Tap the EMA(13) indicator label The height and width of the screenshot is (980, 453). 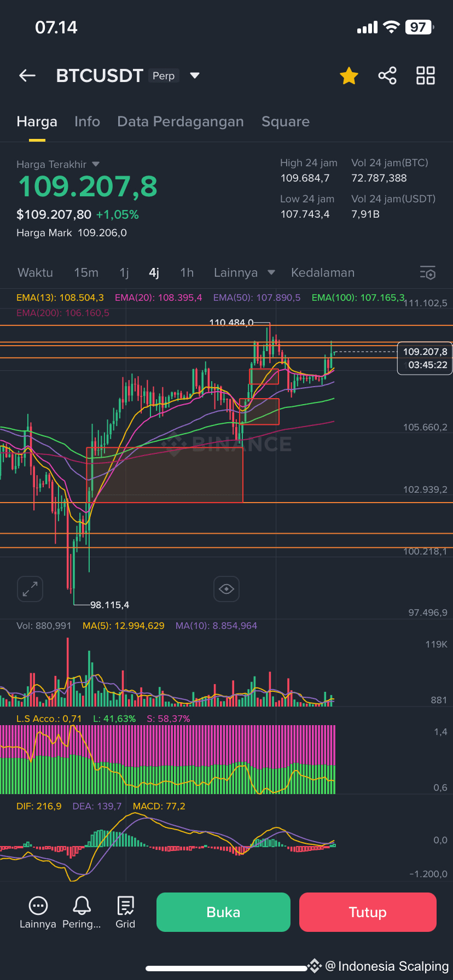pos(60,297)
